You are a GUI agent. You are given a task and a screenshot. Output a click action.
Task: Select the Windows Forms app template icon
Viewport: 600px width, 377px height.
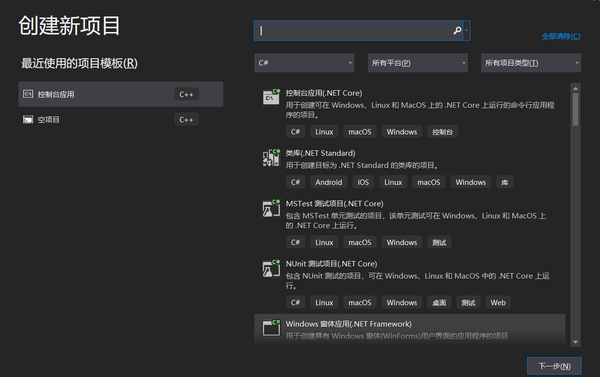coord(271,328)
